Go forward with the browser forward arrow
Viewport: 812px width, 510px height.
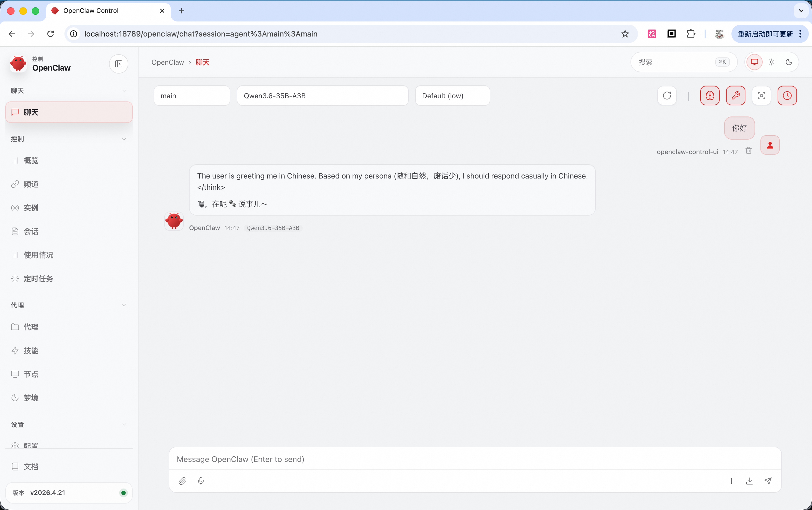pos(31,34)
